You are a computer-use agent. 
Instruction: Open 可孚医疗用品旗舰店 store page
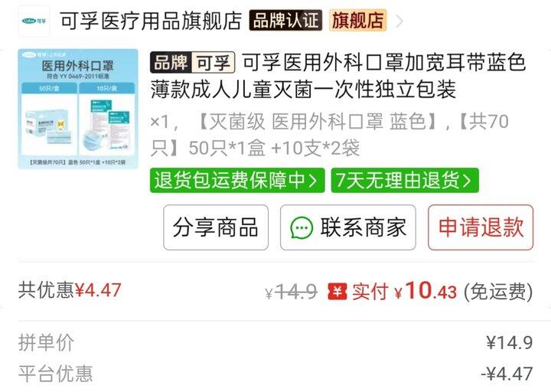coord(151,21)
